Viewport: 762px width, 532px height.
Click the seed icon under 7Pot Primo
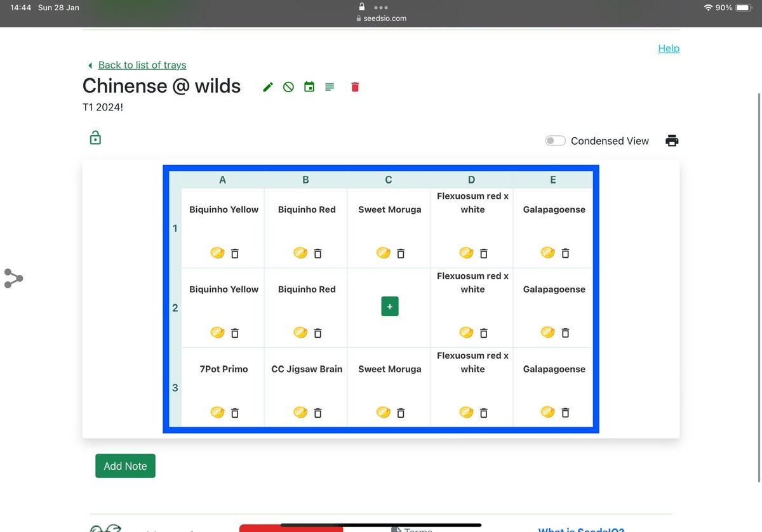tap(217, 412)
